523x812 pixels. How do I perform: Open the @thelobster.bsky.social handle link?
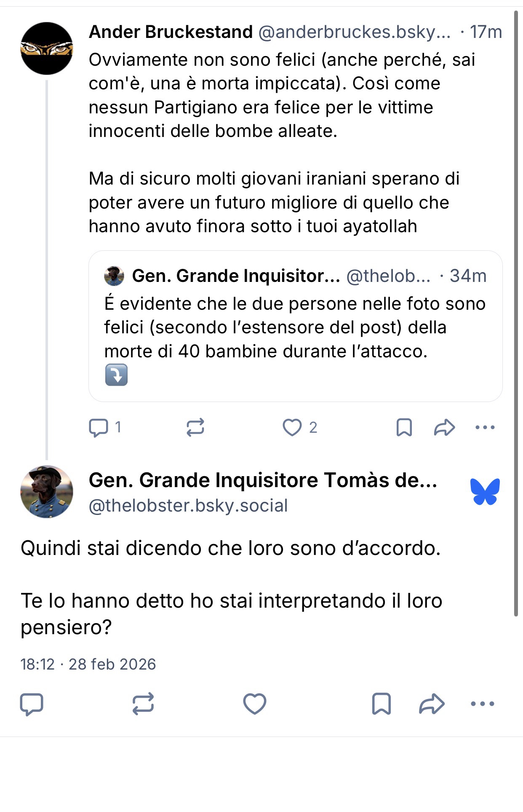(x=188, y=505)
